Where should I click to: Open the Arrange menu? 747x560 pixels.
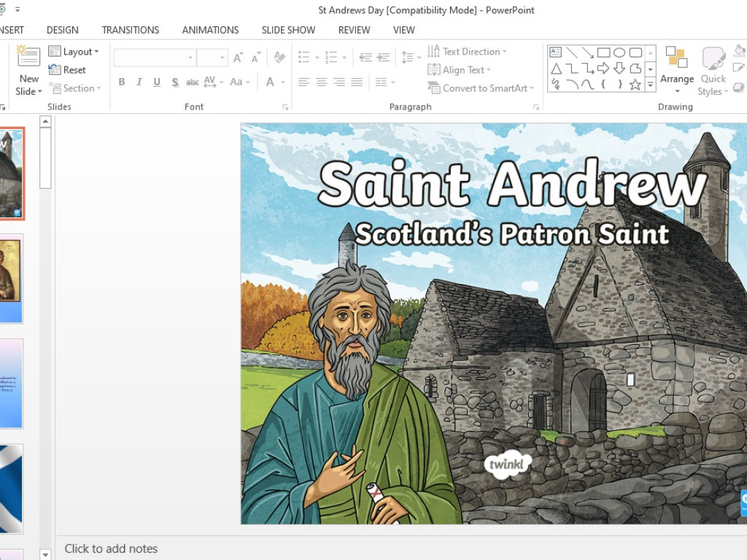point(677,69)
